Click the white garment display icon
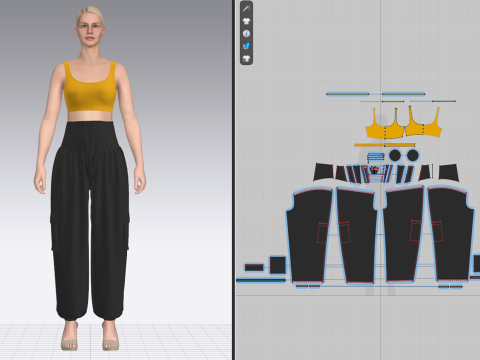The width and height of the screenshot is (480, 360). point(246,21)
